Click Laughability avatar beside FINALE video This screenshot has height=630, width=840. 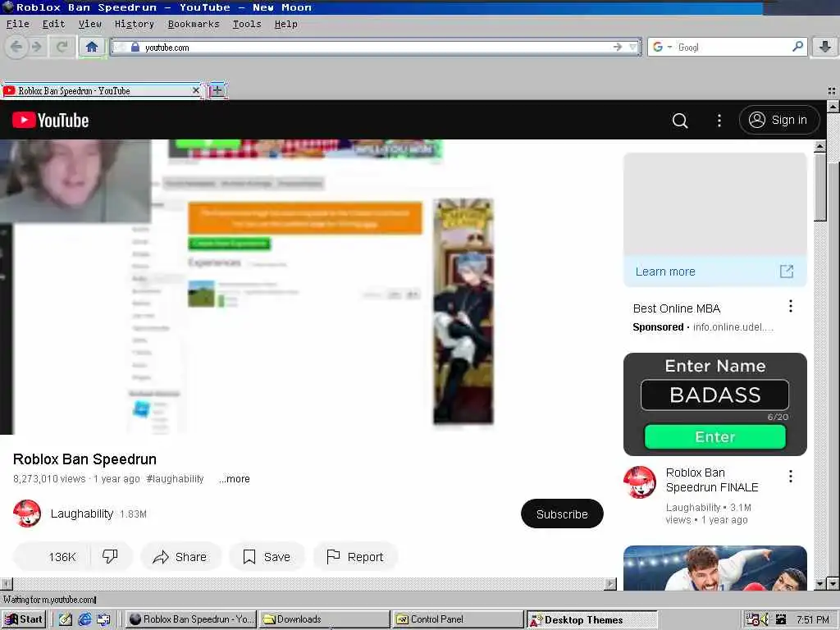click(640, 482)
